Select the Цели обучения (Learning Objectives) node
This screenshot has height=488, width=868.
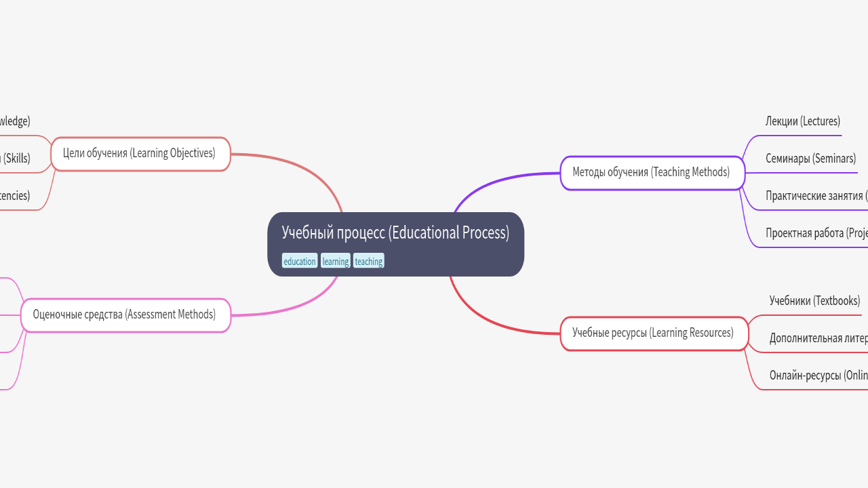[140, 154]
